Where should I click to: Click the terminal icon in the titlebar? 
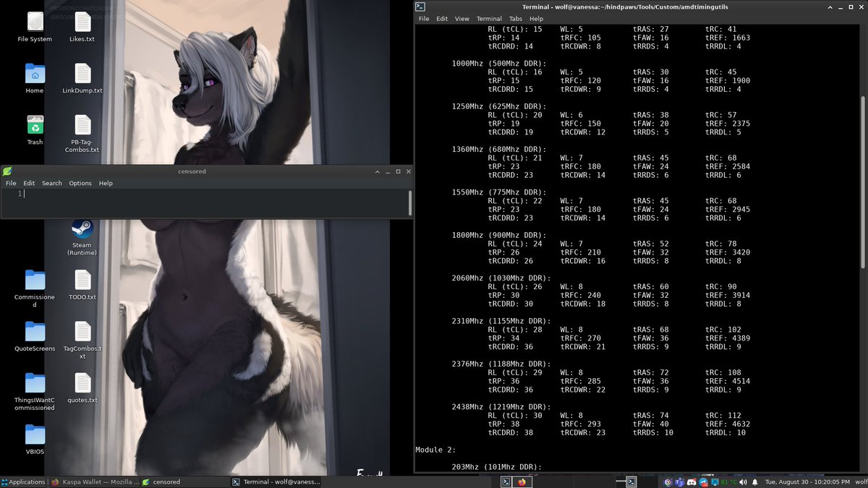point(420,7)
